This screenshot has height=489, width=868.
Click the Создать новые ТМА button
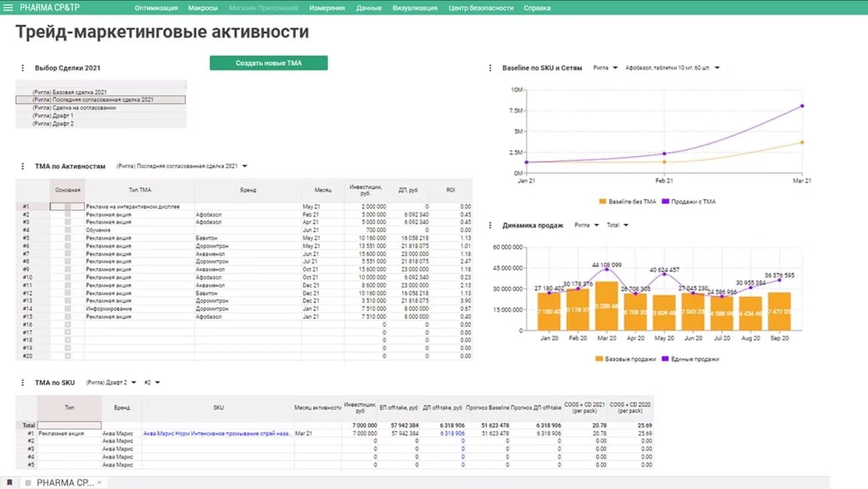pos(269,63)
